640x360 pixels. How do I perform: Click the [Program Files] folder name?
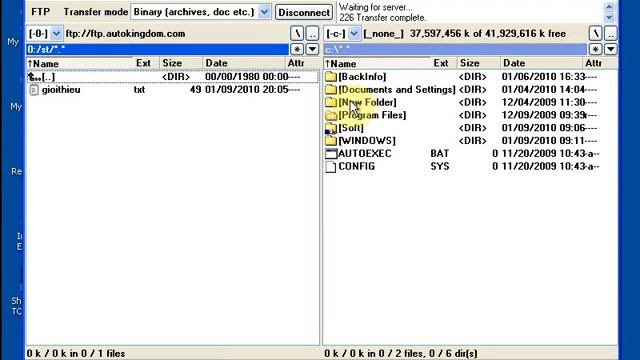(x=372, y=115)
